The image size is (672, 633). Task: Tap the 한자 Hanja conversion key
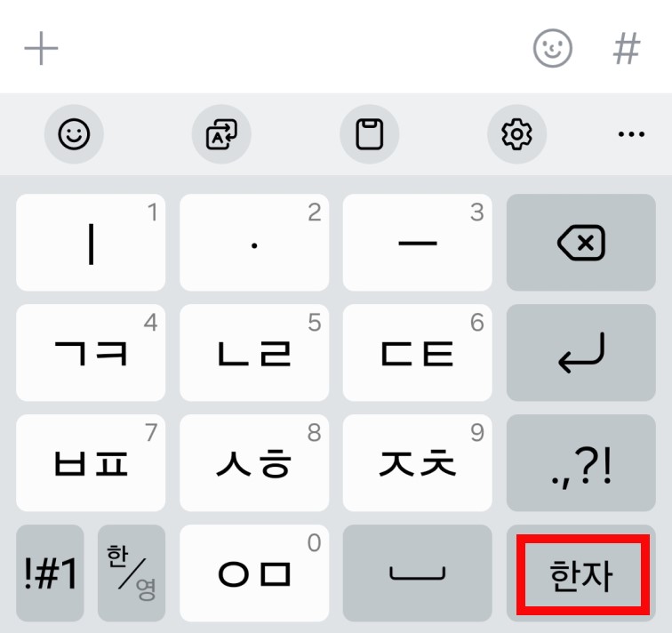click(580, 573)
